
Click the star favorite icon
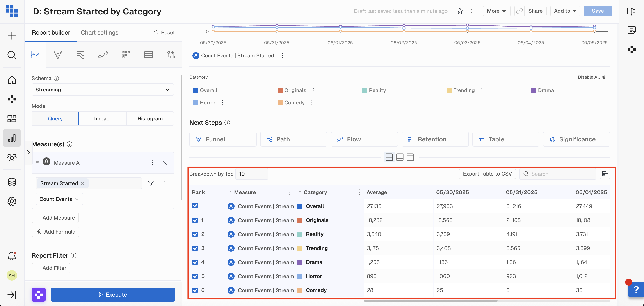[459, 11]
